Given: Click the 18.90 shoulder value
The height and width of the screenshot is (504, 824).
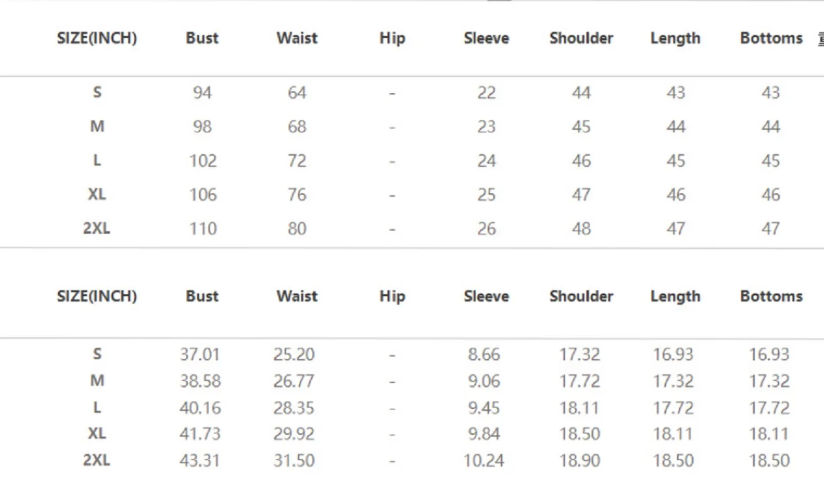Looking at the screenshot, I should [x=580, y=461].
